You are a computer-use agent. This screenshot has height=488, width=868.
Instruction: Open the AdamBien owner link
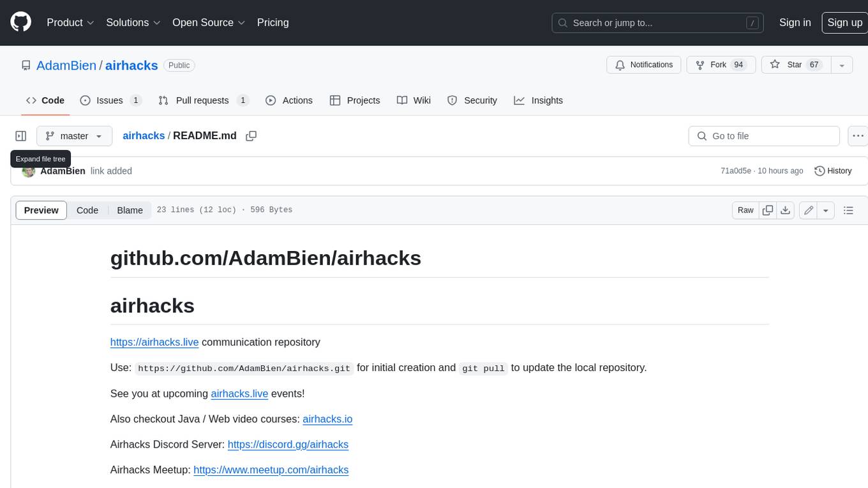click(x=66, y=65)
